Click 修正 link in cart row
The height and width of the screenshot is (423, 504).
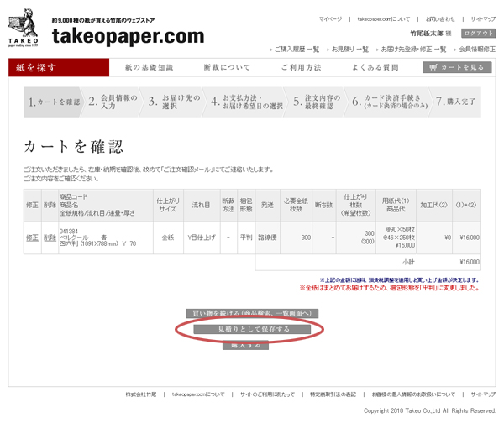32,238
